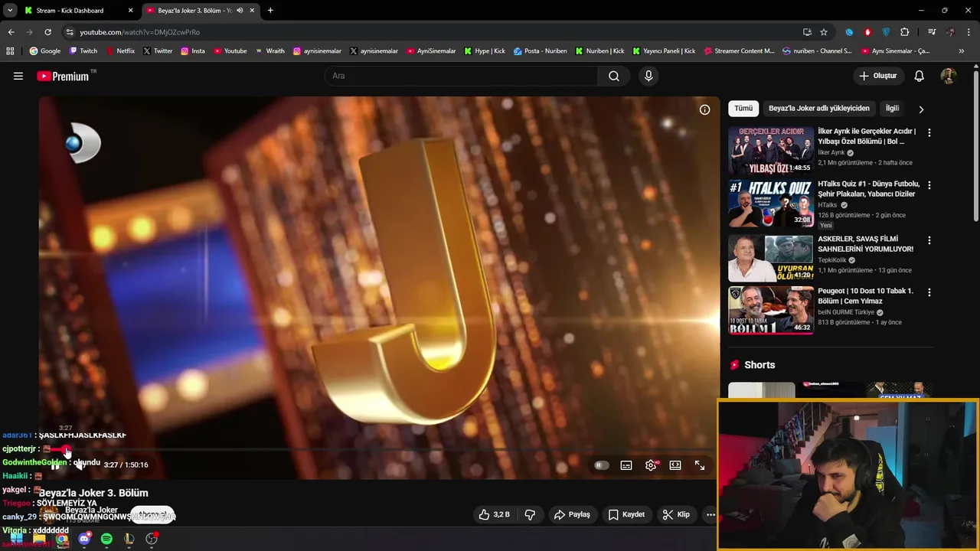
Task: Open the Hype | Kick bookmark
Action: pyautogui.click(x=485, y=51)
